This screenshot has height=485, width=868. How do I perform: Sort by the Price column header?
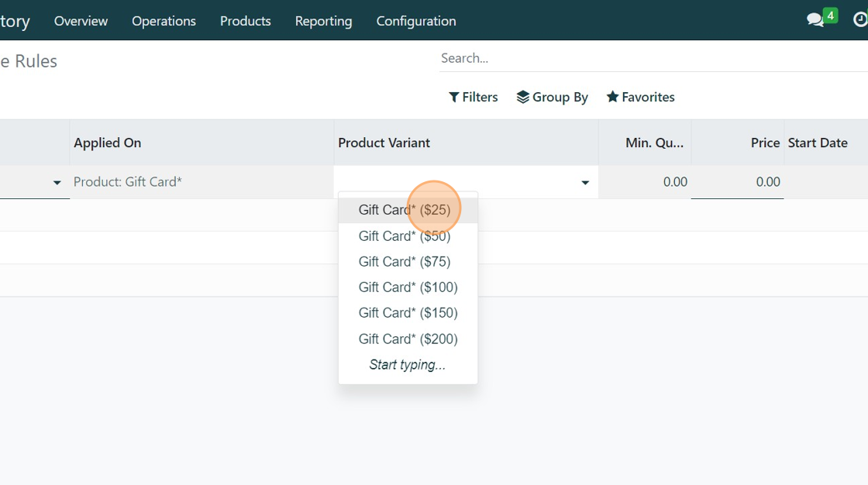coord(765,143)
